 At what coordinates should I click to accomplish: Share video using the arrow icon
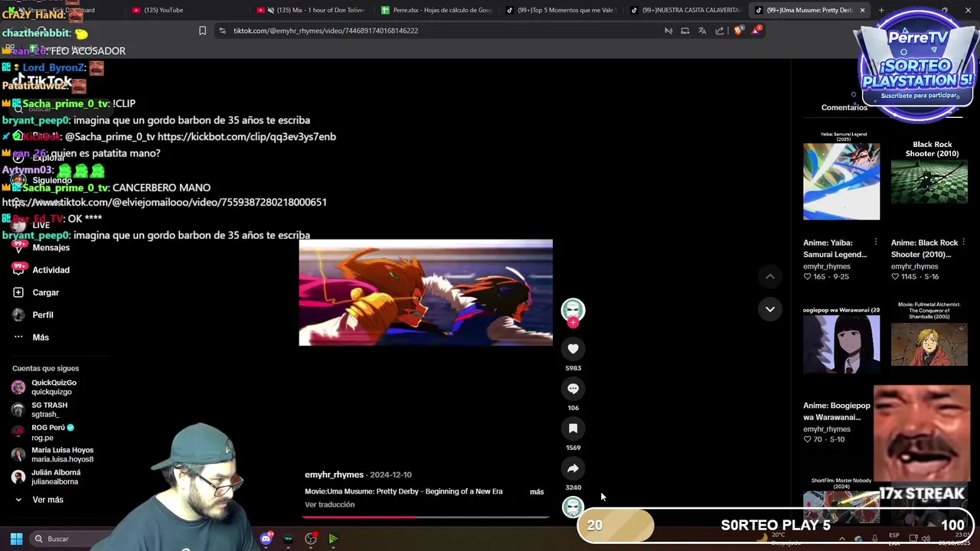coord(573,468)
